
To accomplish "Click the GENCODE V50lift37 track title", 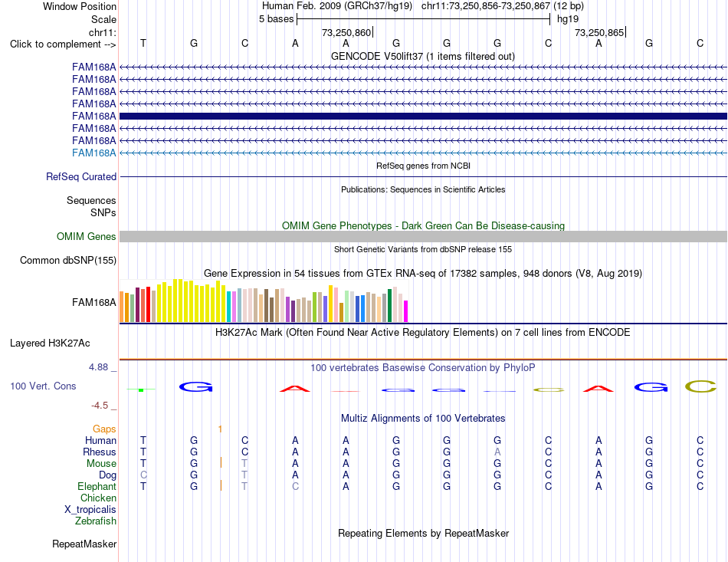I will click(x=422, y=56).
